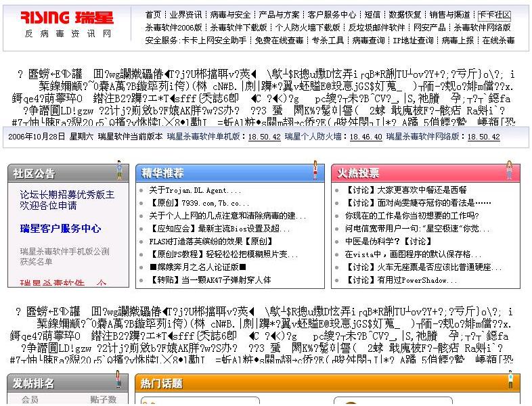The image size is (532, 406).
Task: Open post FLASH打造落英缤纷的效果【原创】
Action: coord(211,242)
